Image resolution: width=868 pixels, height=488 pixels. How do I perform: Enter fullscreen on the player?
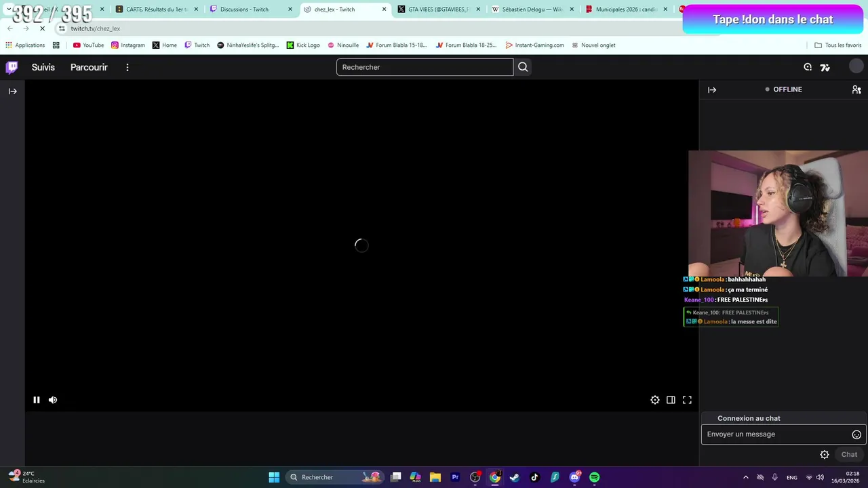pyautogui.click(x=687, y=400)
